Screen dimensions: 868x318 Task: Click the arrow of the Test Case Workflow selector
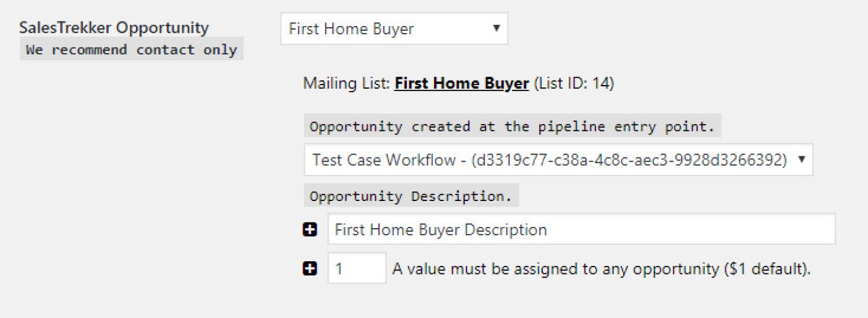tap(801, 160)
